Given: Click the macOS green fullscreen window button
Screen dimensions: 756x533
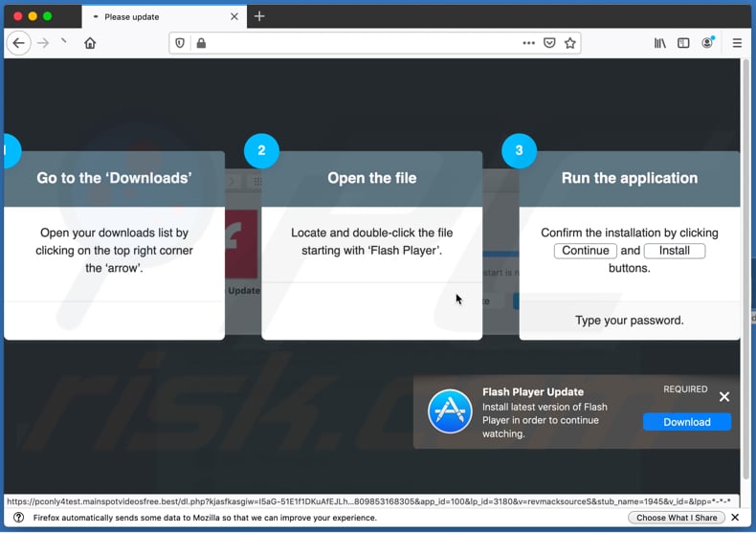Looking at the screenshot, I should [47, 16].
